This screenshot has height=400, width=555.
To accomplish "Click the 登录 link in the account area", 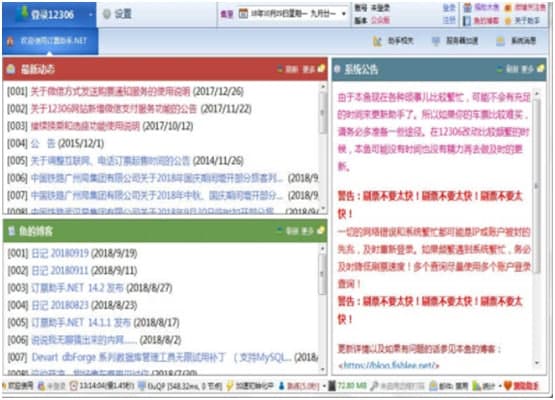I will 449,7.
